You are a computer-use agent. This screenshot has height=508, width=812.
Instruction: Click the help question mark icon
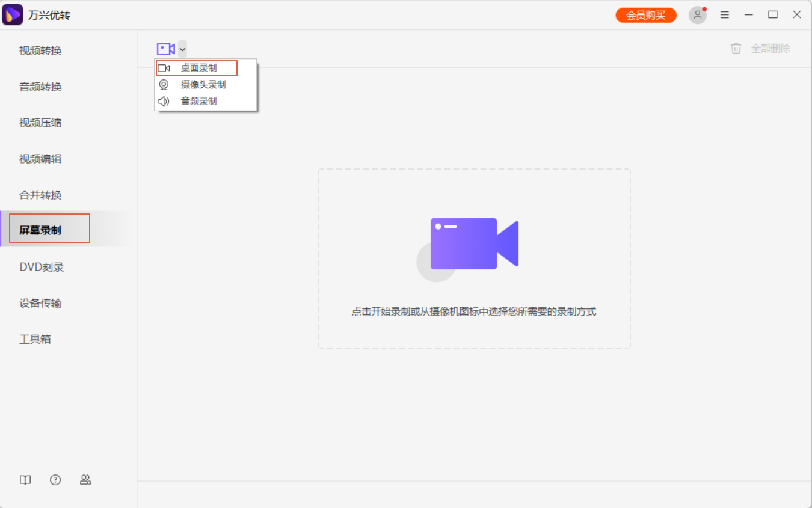[55, 480]
